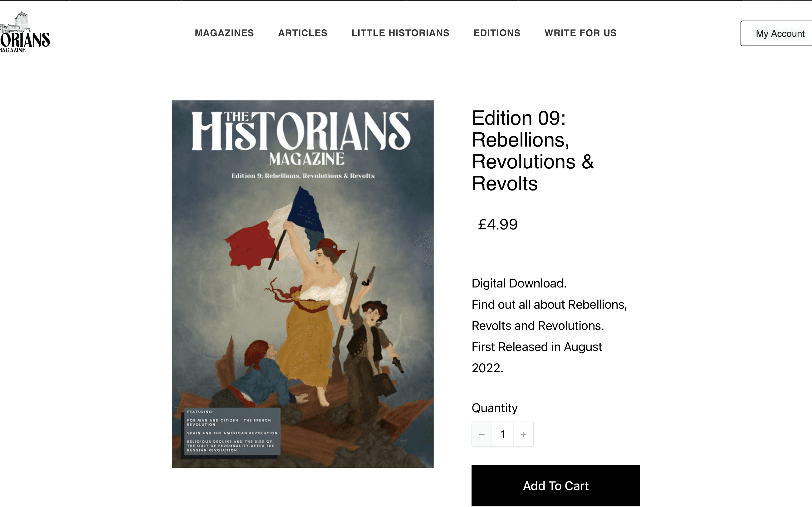Open the Write For Us page
Viewport: 812px width, 507px height.
pyautogui.click(x=580, y=33)
